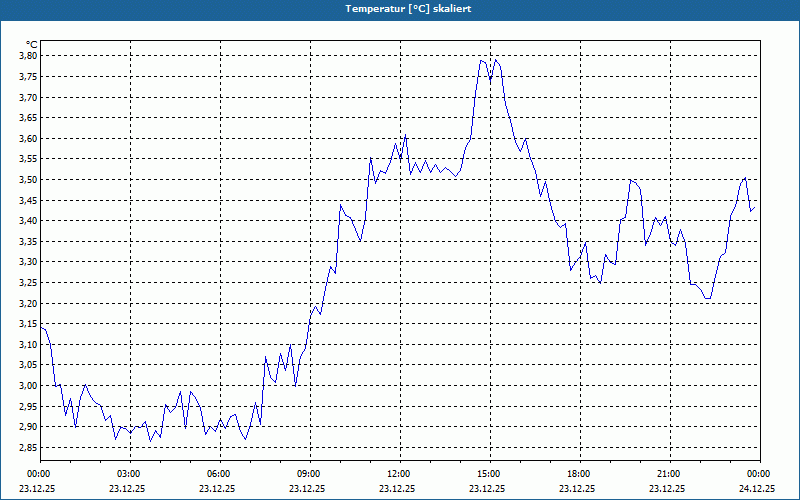Image resolution: width=800 pixels, height=500 pixels.
Task: Click the 23.12.25 date under 12:00
Action: point(397,488)
